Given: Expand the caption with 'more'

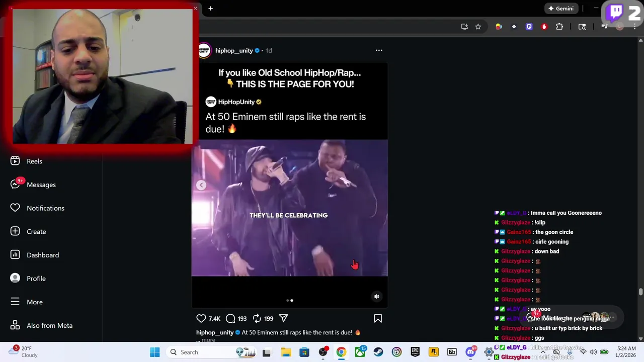Looking at the screenshot, I should click(x=208, y=340).
